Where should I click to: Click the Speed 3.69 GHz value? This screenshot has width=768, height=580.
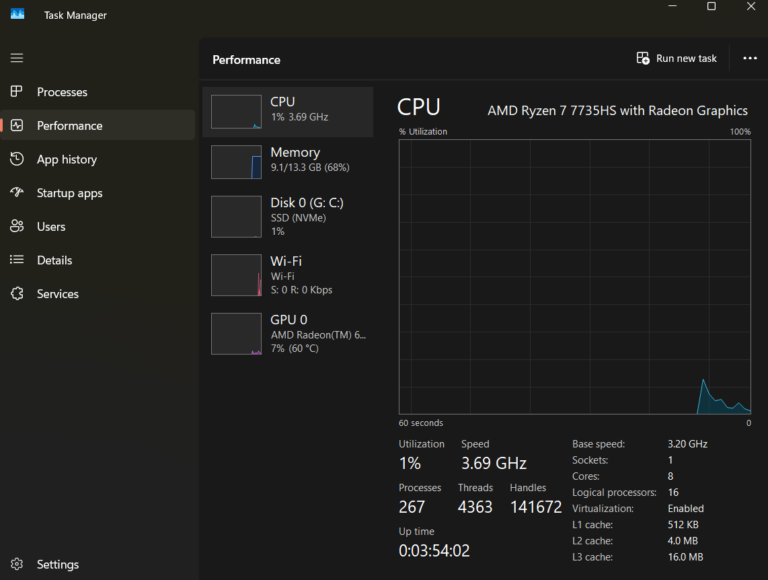[x=494, y=463]
